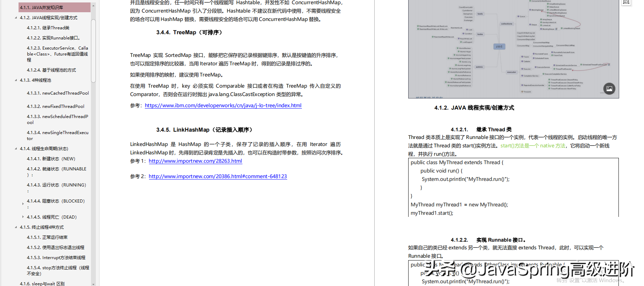This screenshot has width=644, height=286.
Task: Click the 3.4.4 TreeMap（可排序） heading
Action: click(189, 32)
